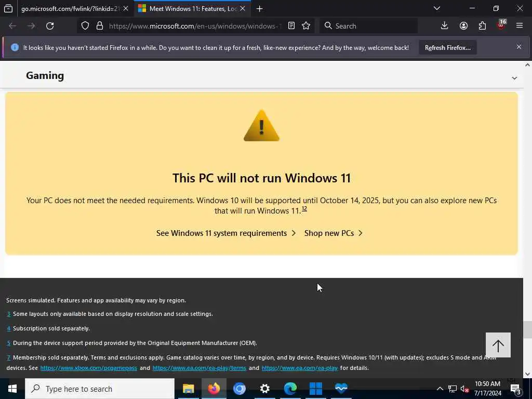
Task: Click the Firefox search input field
Action: [368, 26]
